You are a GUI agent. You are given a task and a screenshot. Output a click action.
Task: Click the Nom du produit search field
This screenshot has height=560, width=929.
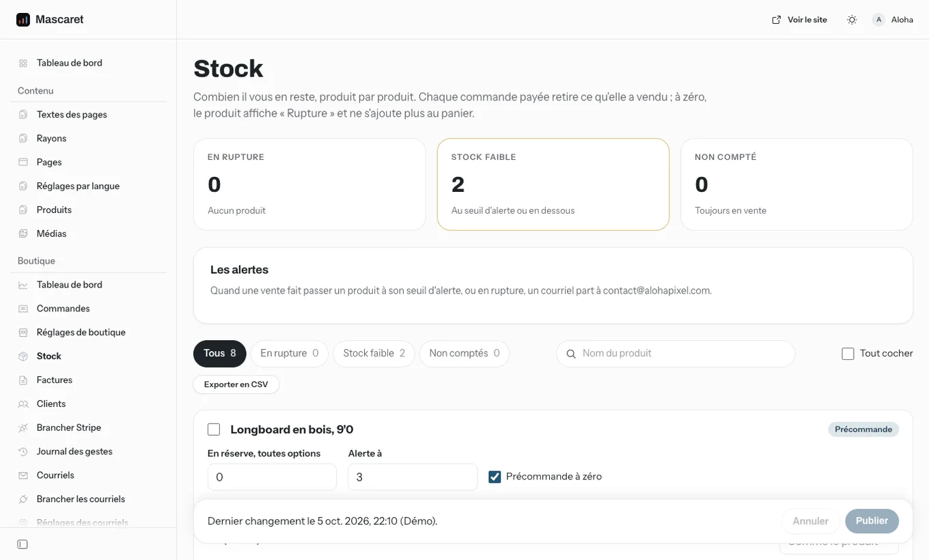pyautogui.click(x=676, y=354)
